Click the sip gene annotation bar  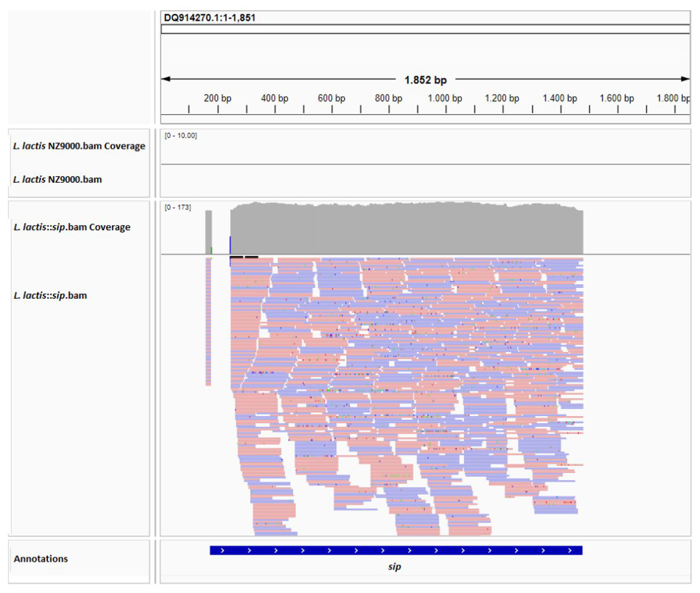396,550
